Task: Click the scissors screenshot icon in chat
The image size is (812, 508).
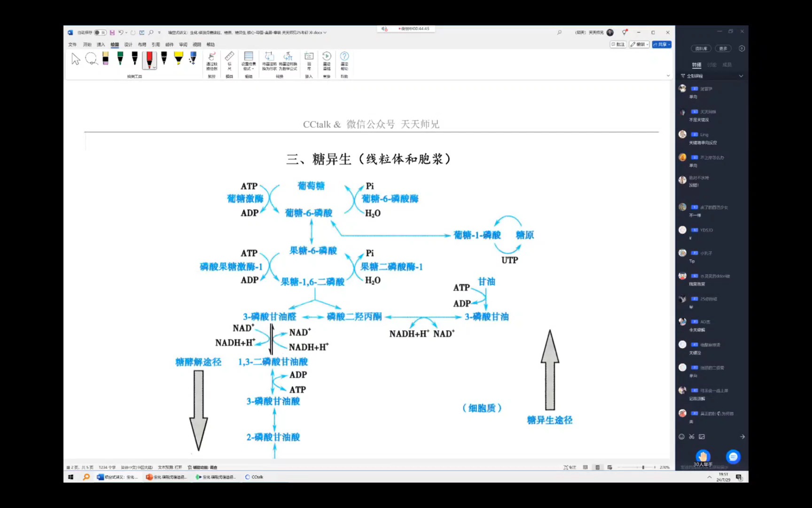Action: [x=692, y=437]
